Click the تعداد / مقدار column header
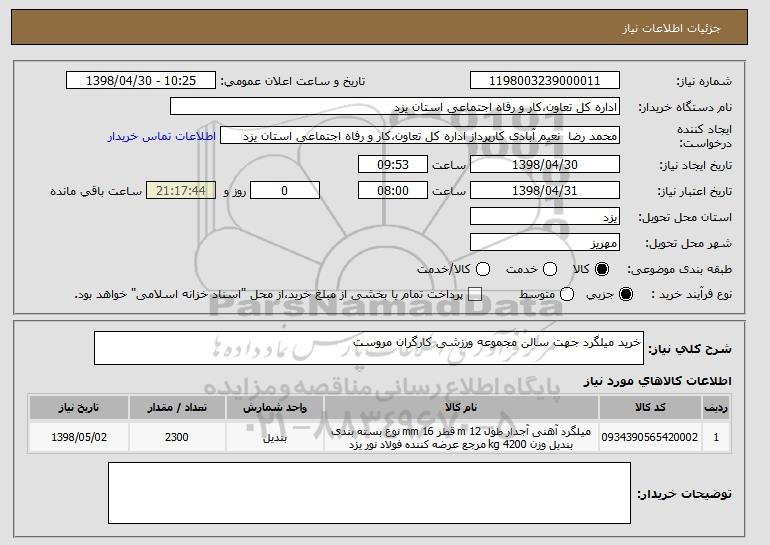 coord(177,408)
